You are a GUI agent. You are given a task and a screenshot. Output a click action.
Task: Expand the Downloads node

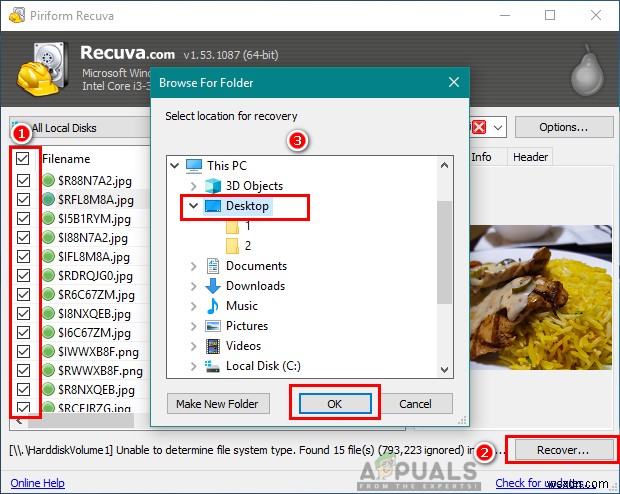coord(193,286)
